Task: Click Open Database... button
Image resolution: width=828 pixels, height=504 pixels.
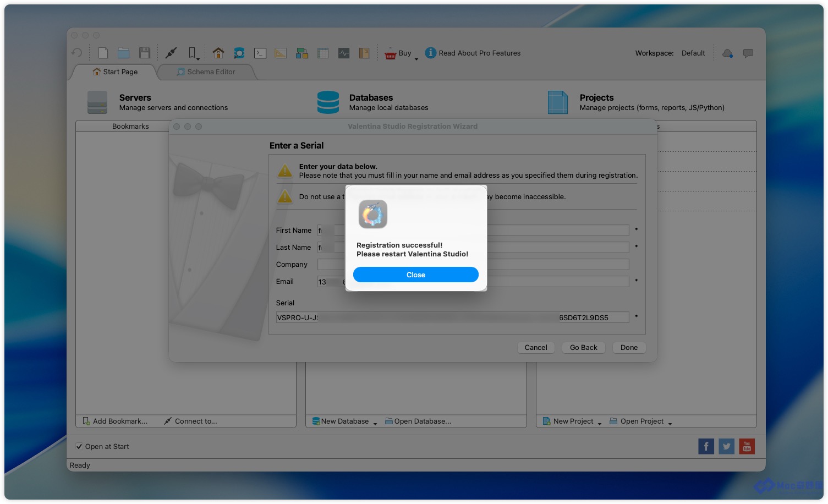Action: (418, 421)
